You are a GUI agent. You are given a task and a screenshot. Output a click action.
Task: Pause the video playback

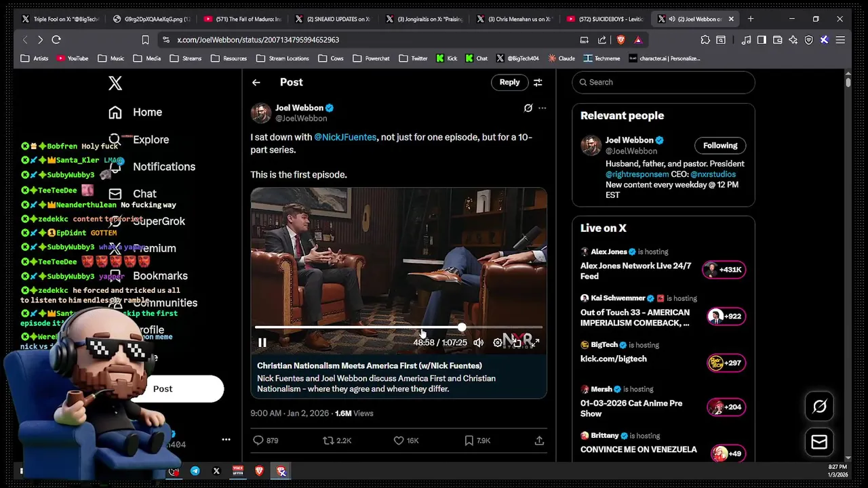(x=262, y=343)
